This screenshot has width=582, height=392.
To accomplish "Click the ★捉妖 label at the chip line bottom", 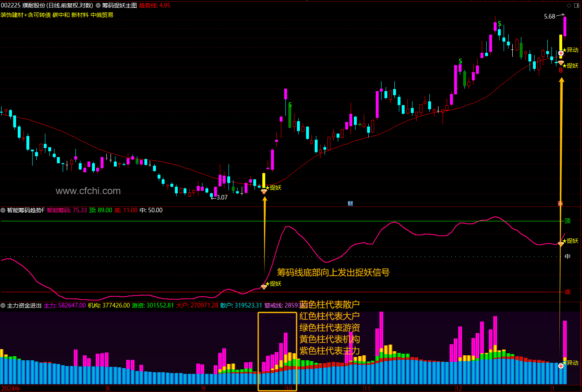I will click(x=273, y=284).
